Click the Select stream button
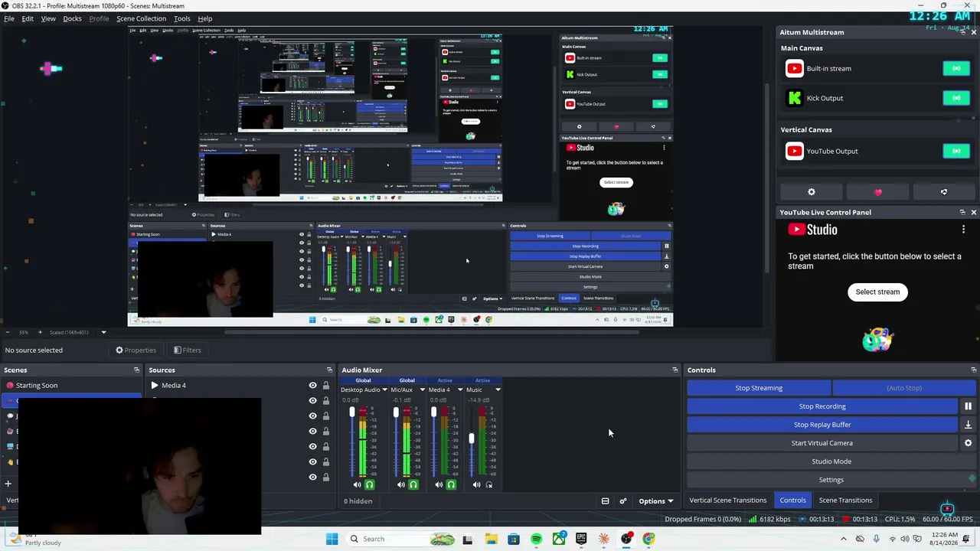The image size is (980, 551). point(877,292)
